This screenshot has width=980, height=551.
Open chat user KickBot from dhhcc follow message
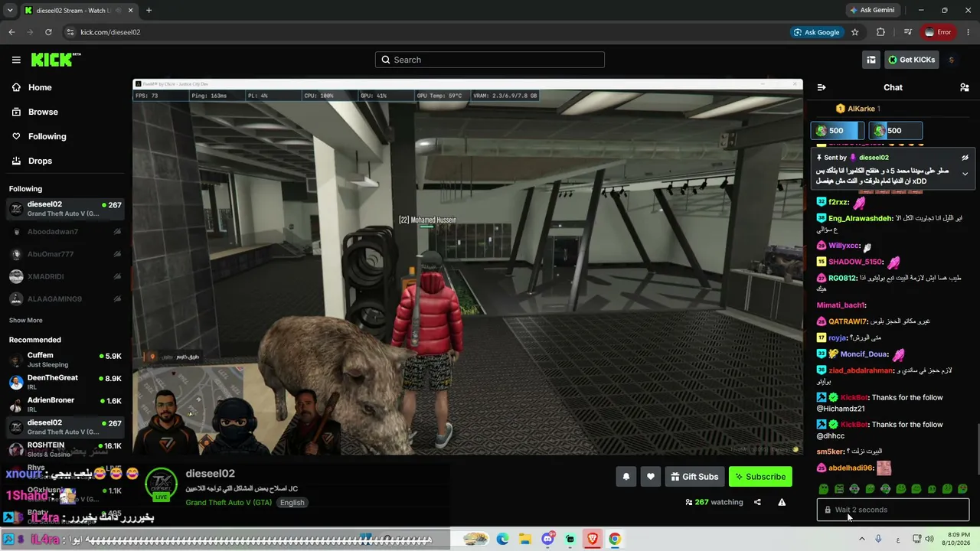pyautogui.click(x=854, y=425)
